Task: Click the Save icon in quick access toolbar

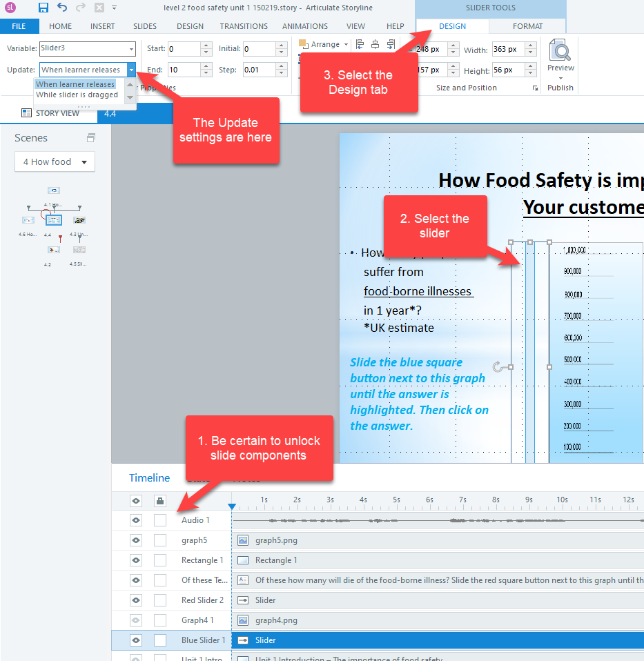Action: tap(43, 8)
